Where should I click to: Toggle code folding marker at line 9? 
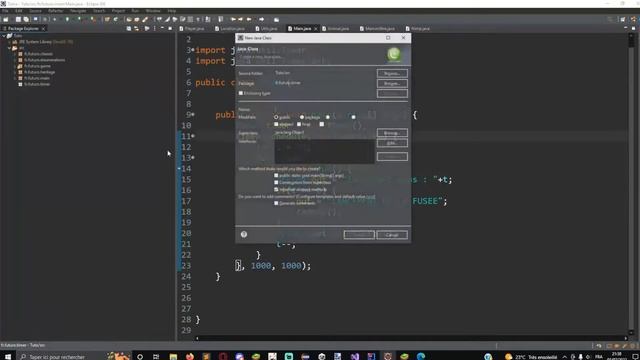click(x=193, y=115)
